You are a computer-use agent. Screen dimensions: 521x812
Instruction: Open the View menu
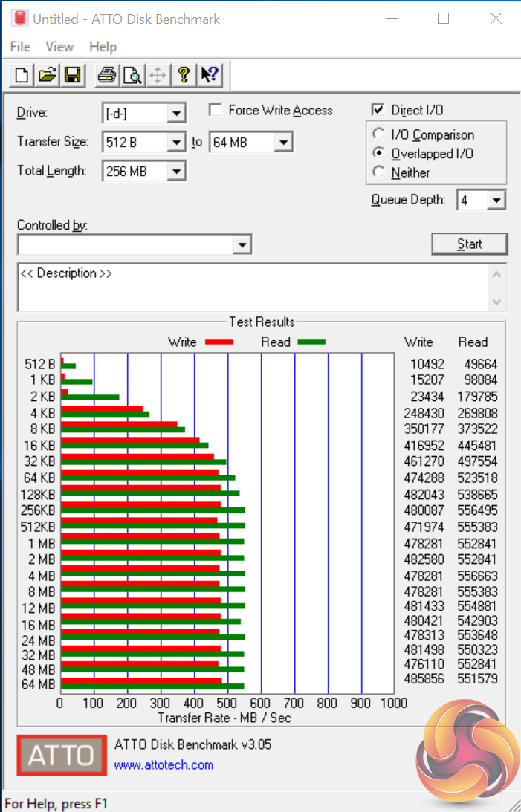(59, 47)
